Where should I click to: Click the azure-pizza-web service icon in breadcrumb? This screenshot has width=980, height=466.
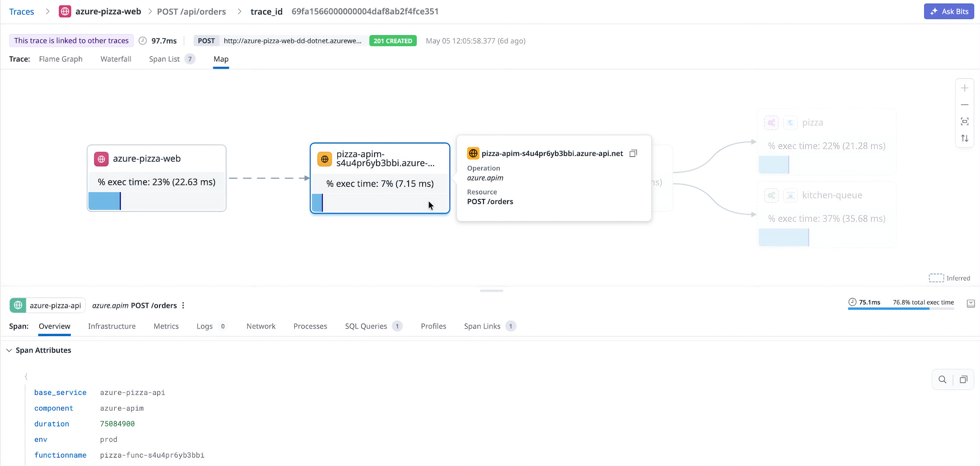pyautogui.click(x=65, y=11)
